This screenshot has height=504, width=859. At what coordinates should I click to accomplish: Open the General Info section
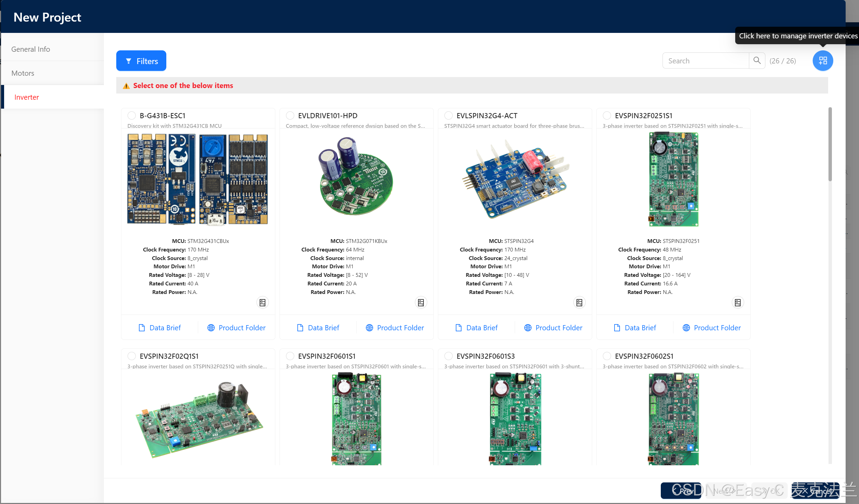coord(31,49)
